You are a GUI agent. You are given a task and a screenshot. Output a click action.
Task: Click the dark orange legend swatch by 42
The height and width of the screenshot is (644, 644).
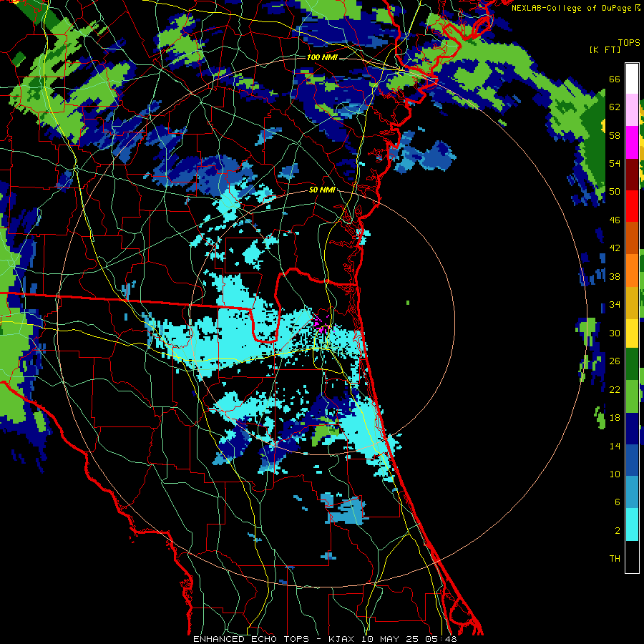coord(632,238)
